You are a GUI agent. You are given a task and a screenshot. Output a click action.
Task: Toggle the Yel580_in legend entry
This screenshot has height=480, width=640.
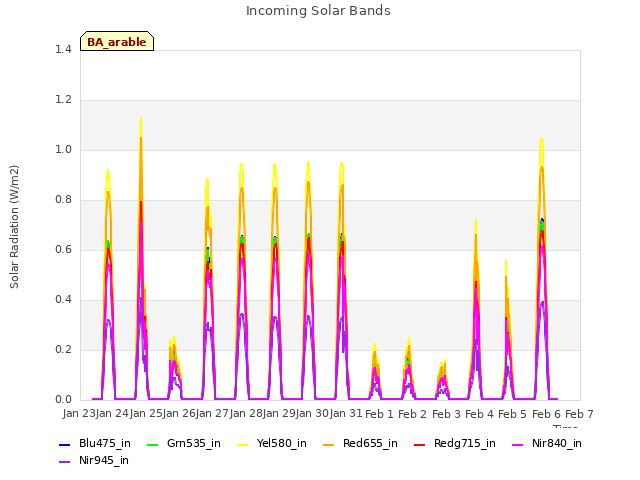pyautogui.click(x=272, y=443)
